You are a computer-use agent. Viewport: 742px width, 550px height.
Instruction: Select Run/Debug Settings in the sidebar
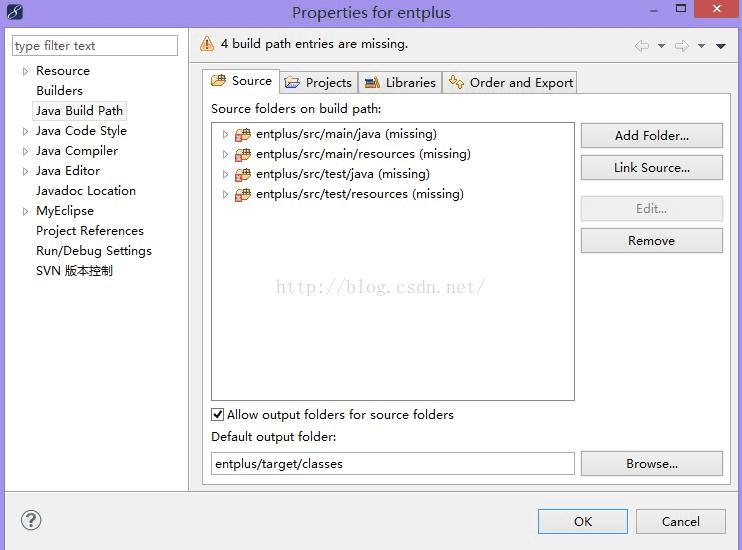click(94, 250)
